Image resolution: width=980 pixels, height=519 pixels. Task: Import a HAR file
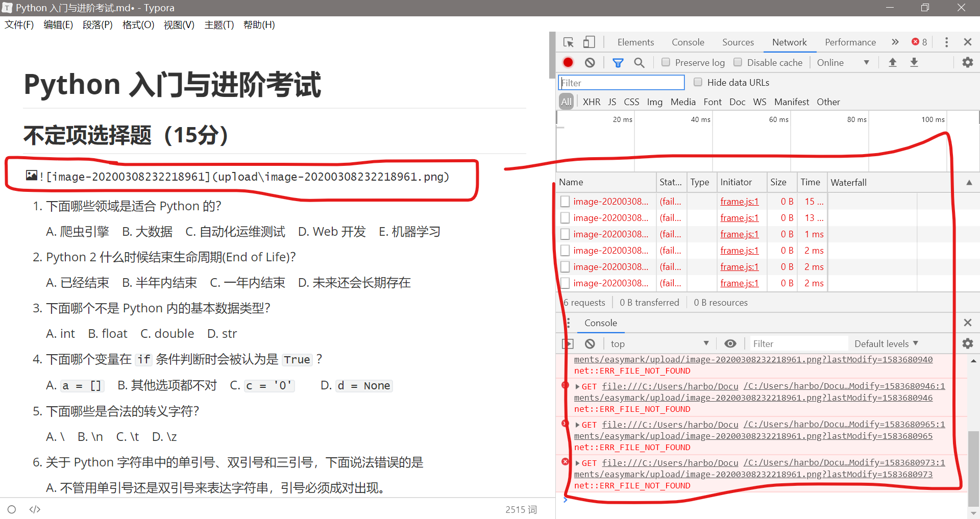(x=893, y=62)
